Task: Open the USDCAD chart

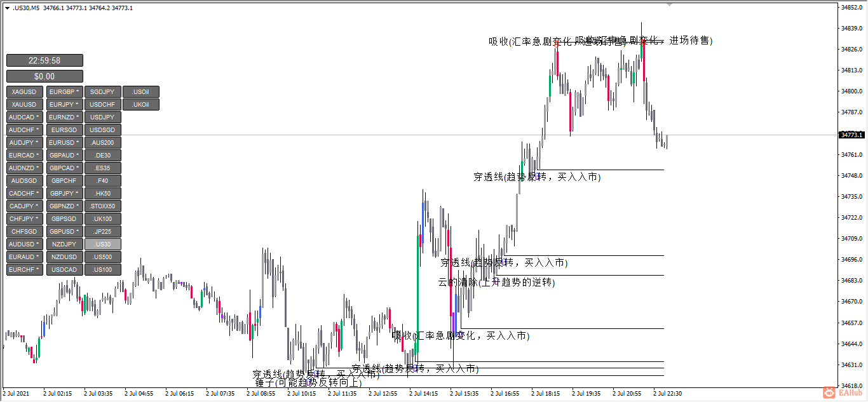Action: click(64, 270)
